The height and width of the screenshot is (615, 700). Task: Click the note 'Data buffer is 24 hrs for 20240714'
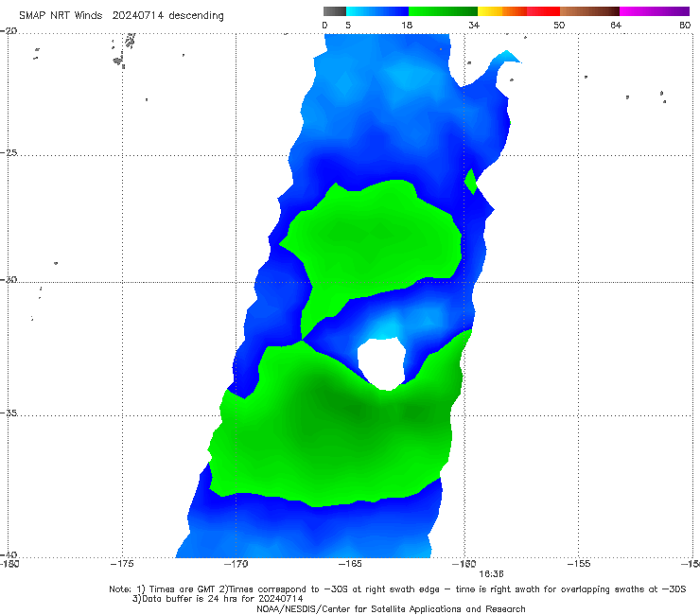pyautogui.click(x=222, y=599)
